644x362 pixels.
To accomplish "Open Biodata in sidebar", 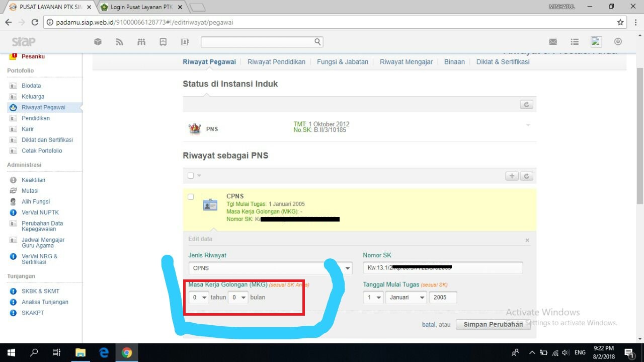I will tap(31, 86).
